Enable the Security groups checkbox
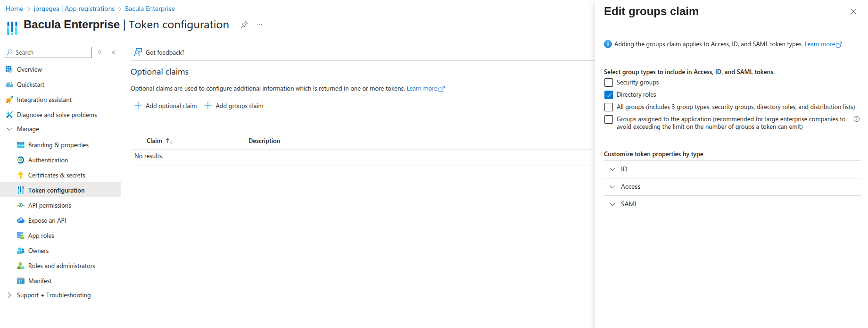The image size is (868, 328). pos(609,83)
